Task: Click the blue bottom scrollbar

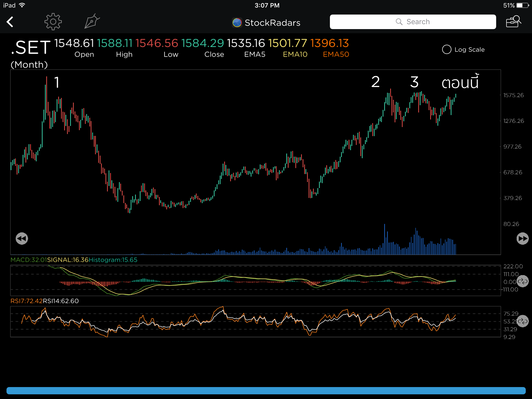Action: point(266,390)
